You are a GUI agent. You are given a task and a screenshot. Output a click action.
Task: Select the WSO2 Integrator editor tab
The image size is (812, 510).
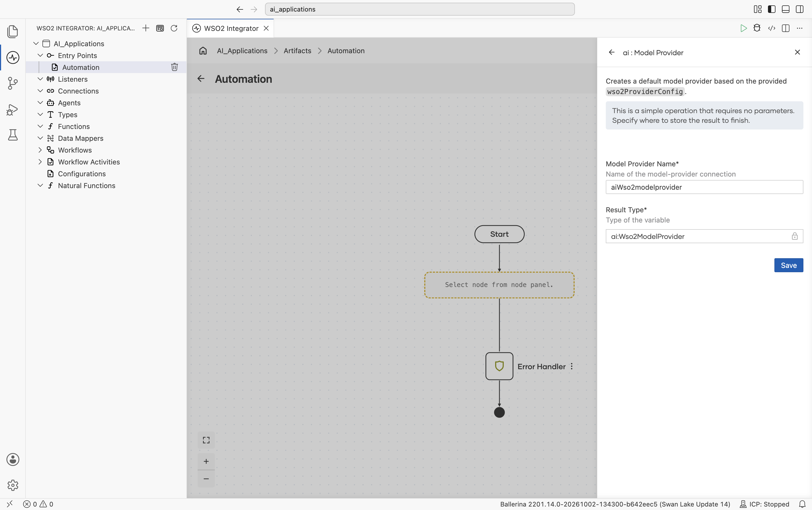tap(231, 28)
